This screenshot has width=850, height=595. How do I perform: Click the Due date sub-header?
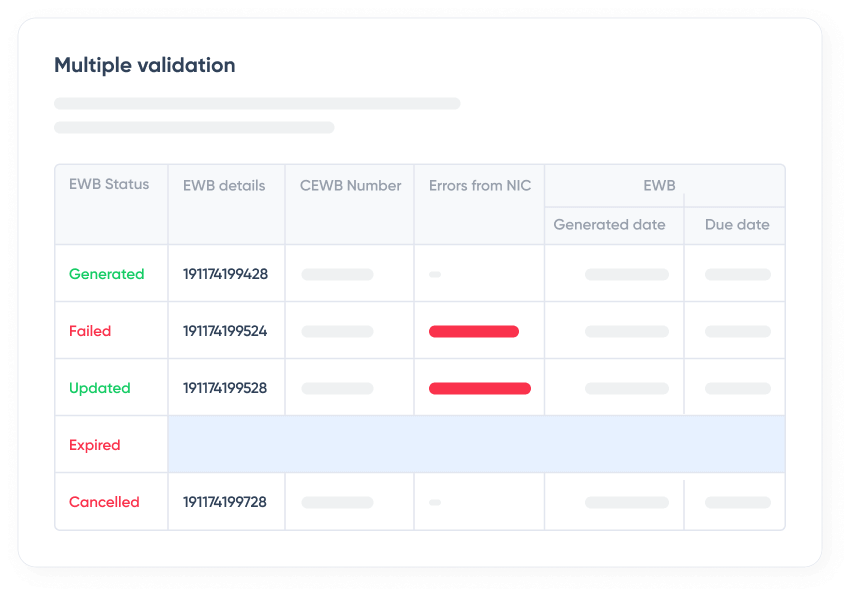click(x=737, y=225)
